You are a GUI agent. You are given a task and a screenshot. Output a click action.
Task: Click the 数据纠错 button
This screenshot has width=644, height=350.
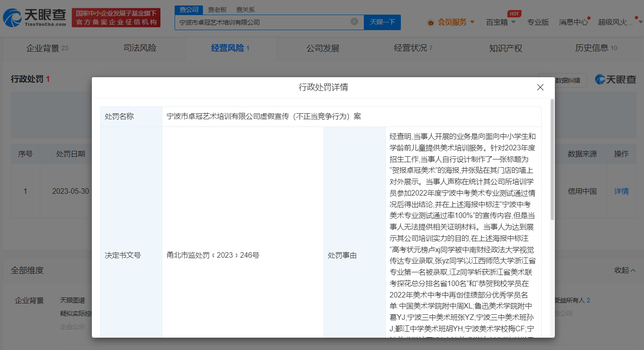coord(567,80)
